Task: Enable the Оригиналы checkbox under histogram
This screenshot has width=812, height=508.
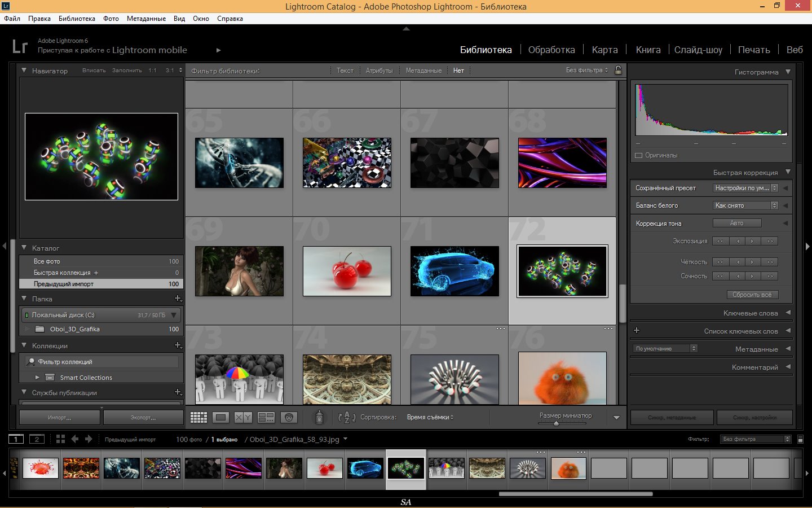Action: [639, 155]
